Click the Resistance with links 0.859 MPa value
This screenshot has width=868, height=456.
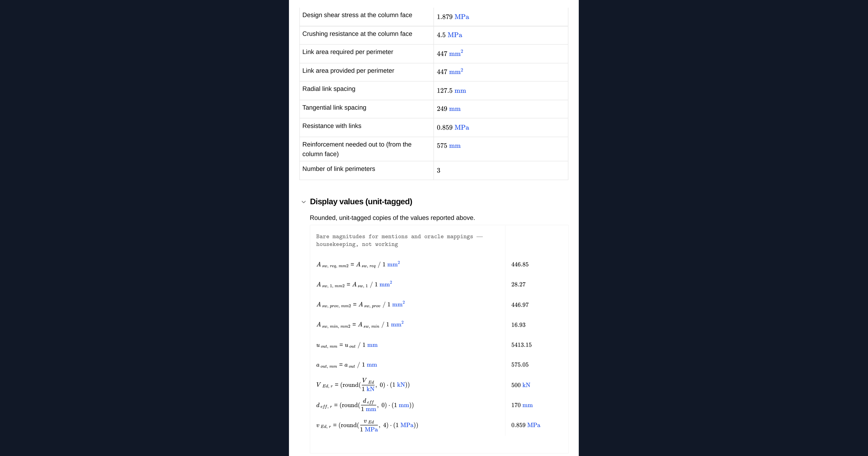[453, 127]
